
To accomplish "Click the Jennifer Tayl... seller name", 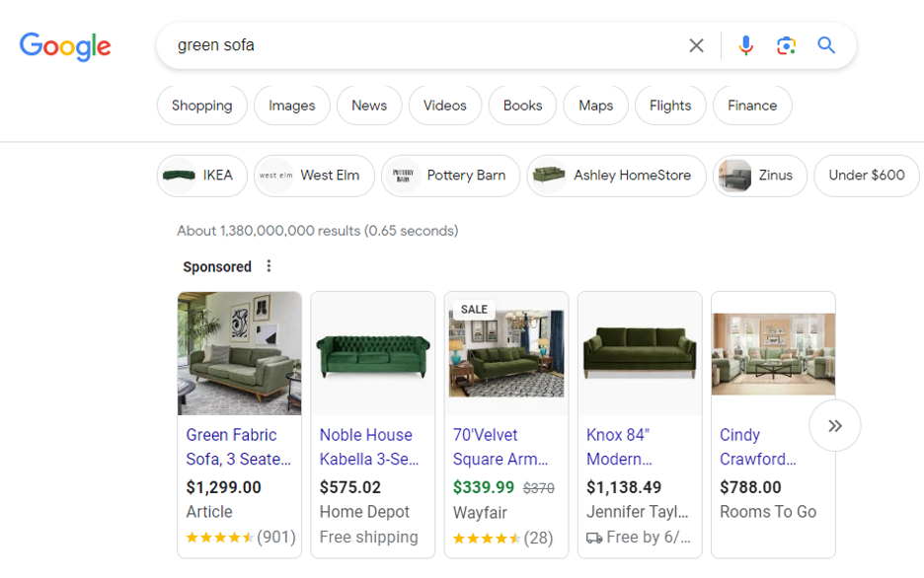I will point(637,512).
